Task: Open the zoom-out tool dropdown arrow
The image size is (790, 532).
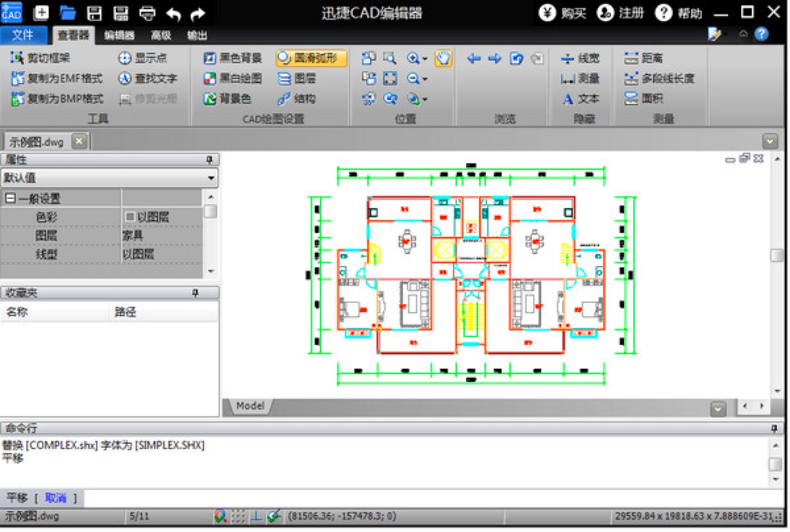Action: pyautogui.click(x=425, y=78)
